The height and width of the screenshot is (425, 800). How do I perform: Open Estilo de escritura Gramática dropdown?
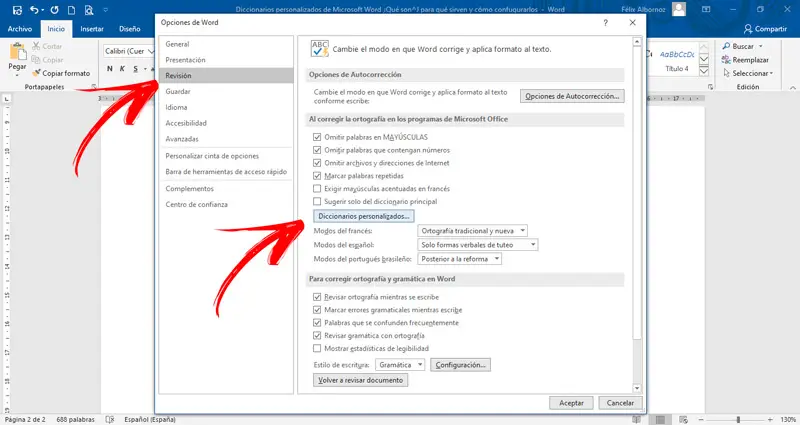400,365
